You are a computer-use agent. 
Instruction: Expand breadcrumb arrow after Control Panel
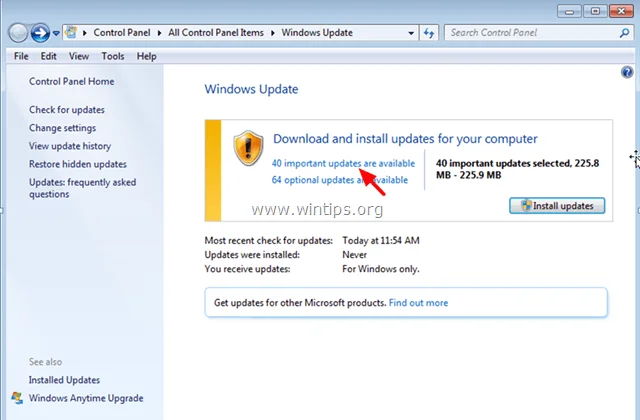pyautogui.click(x=163, y=33)
